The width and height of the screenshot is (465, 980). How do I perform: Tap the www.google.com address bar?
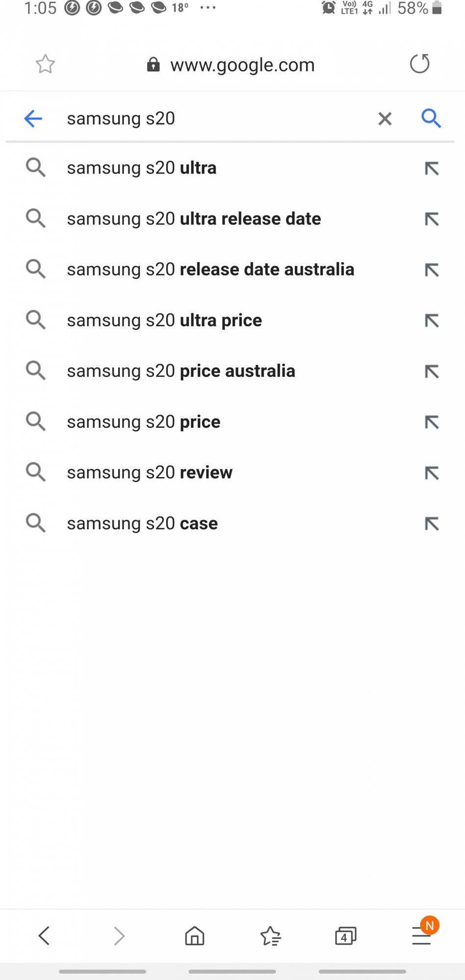click(x=242, y=65)
